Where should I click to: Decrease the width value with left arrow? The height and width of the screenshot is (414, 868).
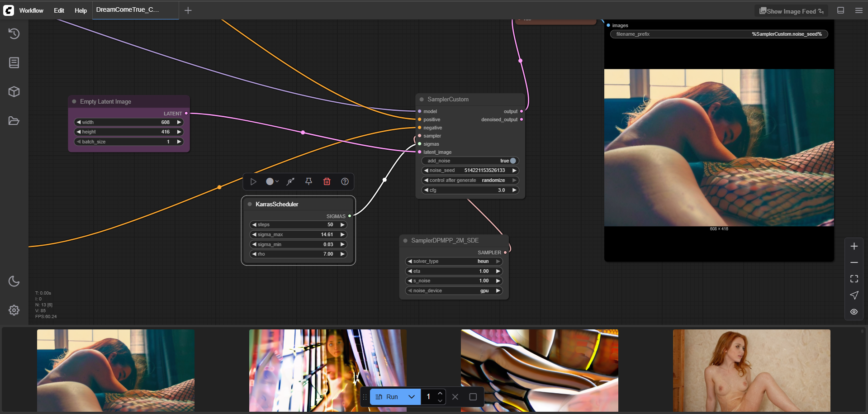click(79, 122)
